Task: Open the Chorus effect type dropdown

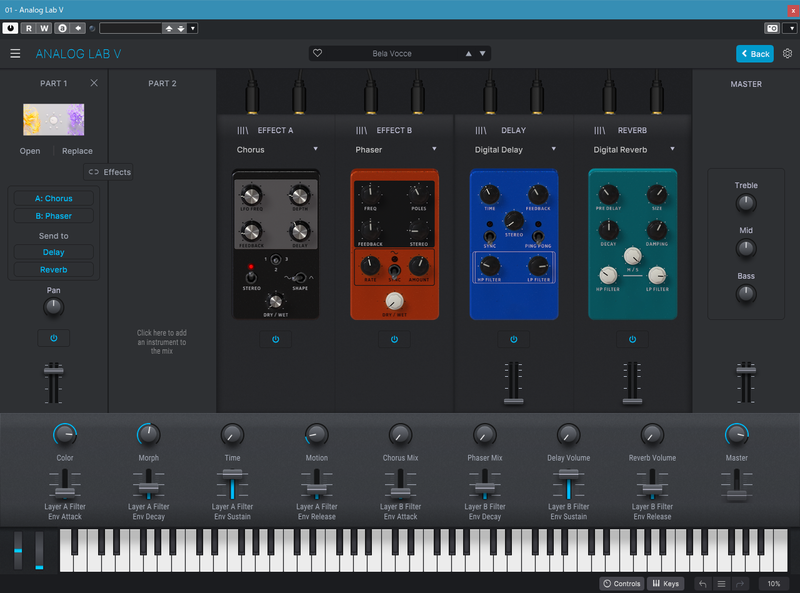Action: coord(276,150)
